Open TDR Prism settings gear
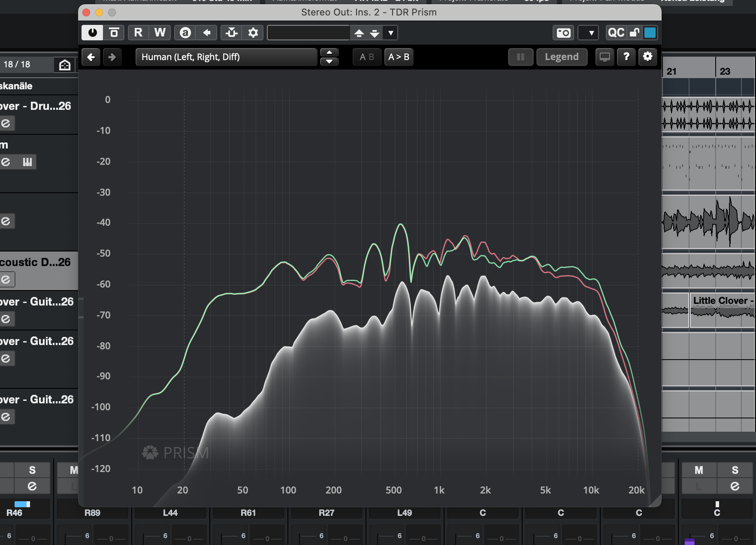756x545 pixels. (647, 57)
